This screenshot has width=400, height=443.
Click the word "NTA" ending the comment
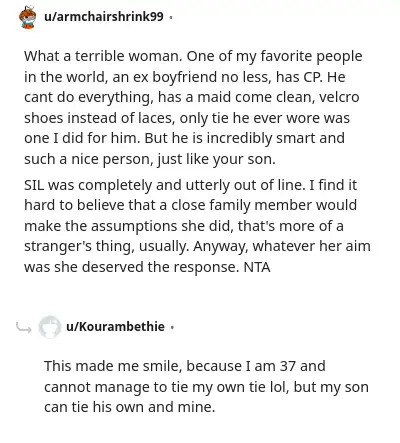coord(257,267)
